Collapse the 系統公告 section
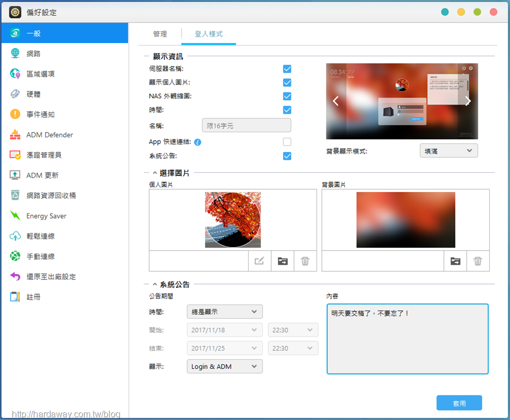This screenshot has width=510, height=420. click(155, 284)
